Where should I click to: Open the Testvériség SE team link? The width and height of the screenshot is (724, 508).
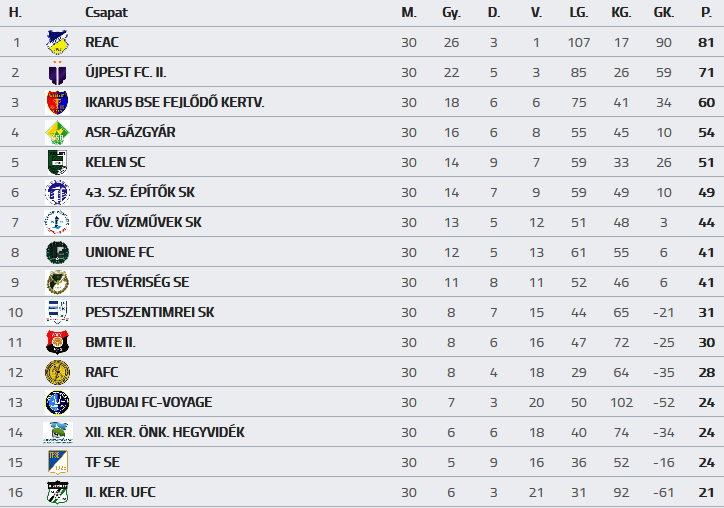point(137,282)
